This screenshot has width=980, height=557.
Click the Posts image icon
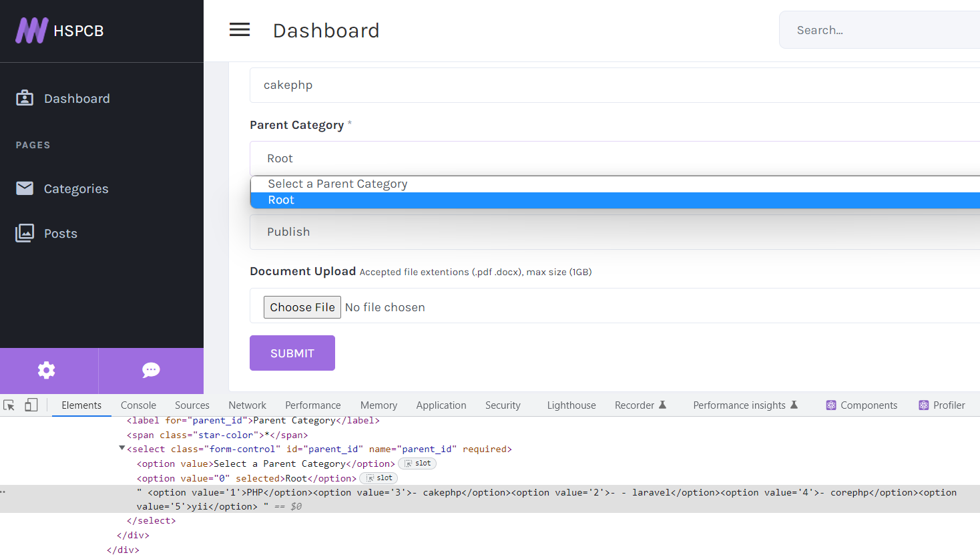pyautogui.click(x=25, y=233)
